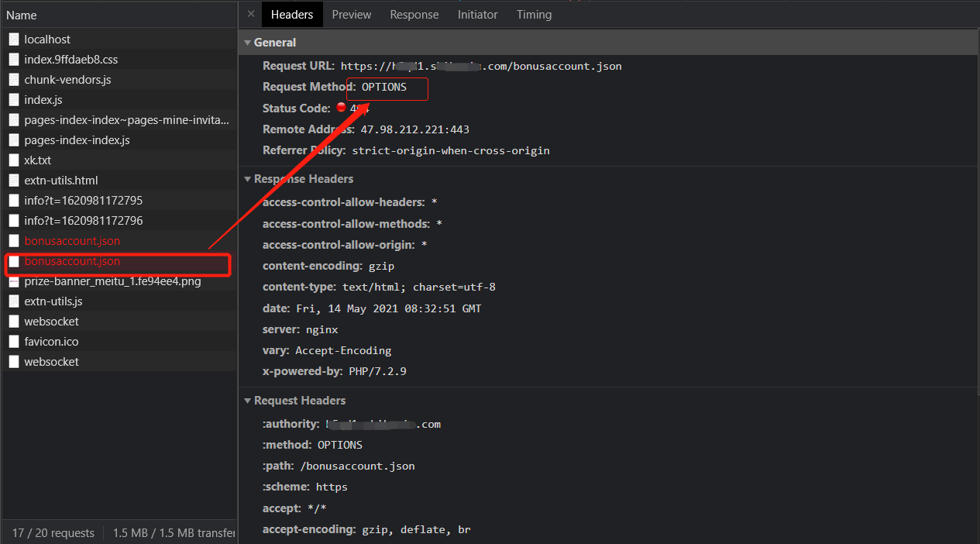Select pages-index-index~pages-mine-invita request
Image resolution: width=980 pixels, height=544 pixels.
[x=119, y=120]
